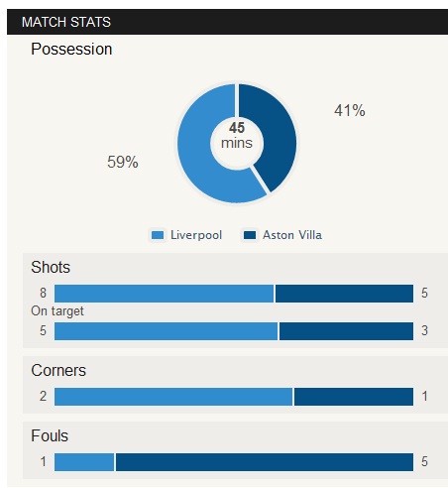
Task: Click Aston Villa's dark blue Shots bar
Action: click(x=344, y=294)
